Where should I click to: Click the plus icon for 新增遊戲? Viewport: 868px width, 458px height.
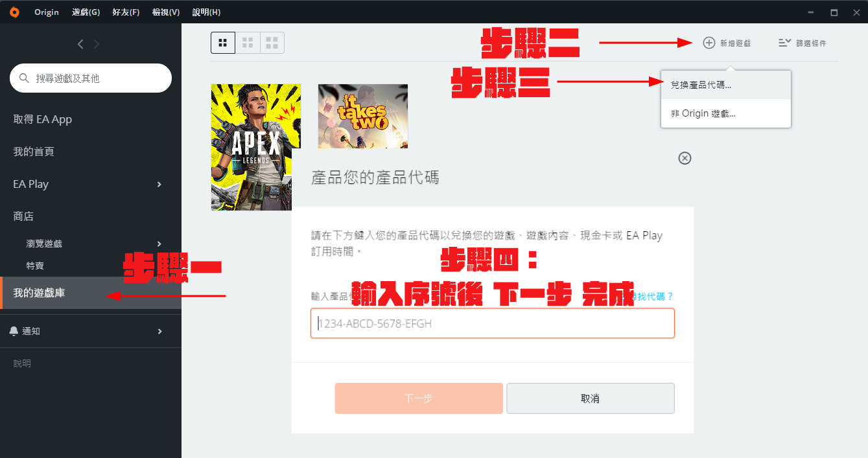[709, 43]
